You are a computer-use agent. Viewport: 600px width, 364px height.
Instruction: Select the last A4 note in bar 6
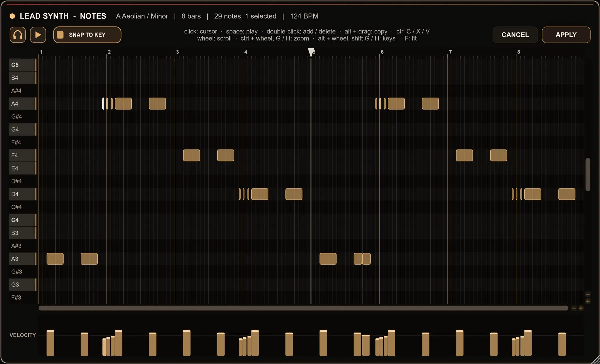click(x=430, y=104)
